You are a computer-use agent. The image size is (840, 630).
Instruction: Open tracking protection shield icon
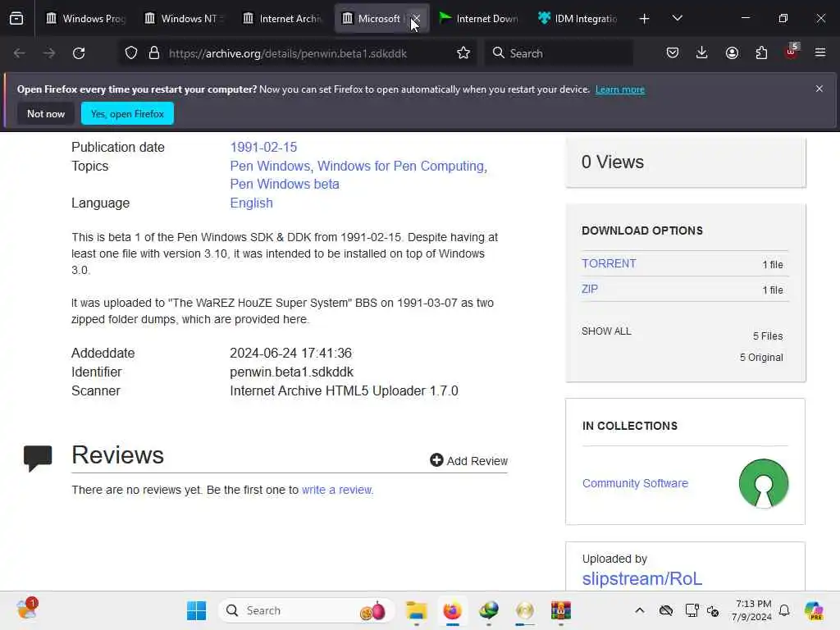[131, 53]
